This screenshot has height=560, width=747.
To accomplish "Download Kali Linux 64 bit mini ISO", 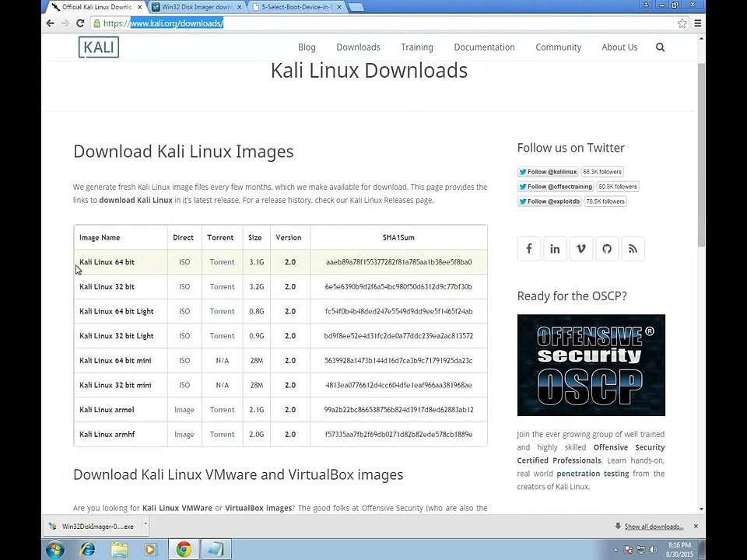I will click(184, 360).
